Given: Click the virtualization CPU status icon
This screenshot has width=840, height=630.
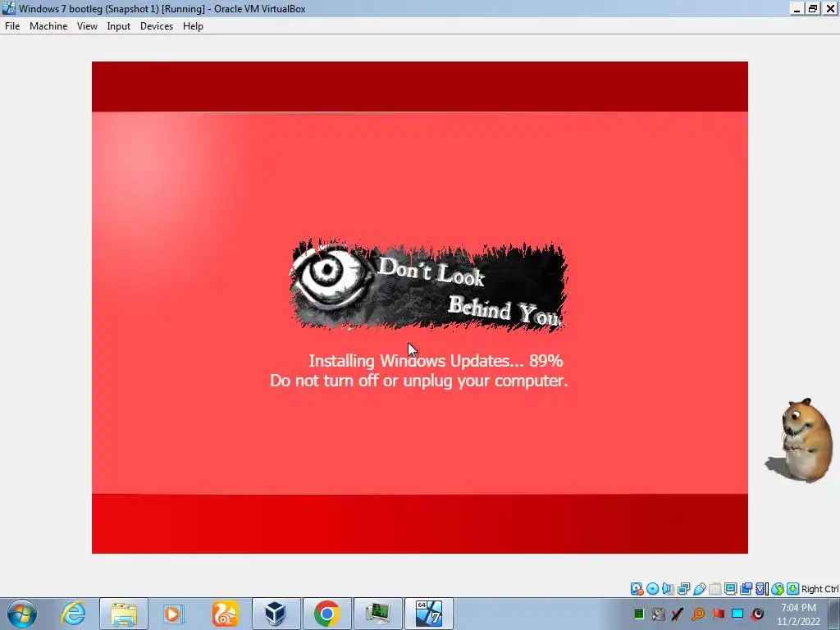Looking at the screenshot, I should (x=761, y=589).
